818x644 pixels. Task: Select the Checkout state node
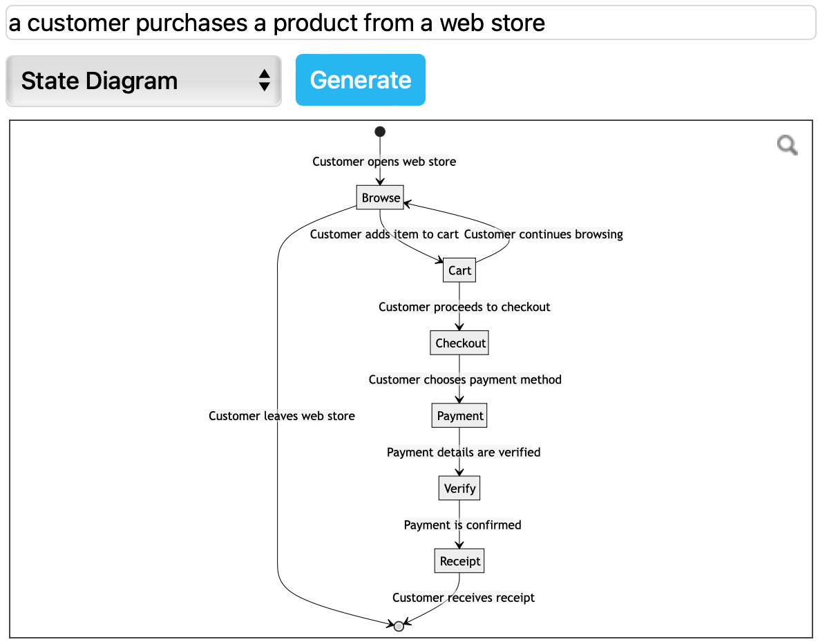(459, 343)
